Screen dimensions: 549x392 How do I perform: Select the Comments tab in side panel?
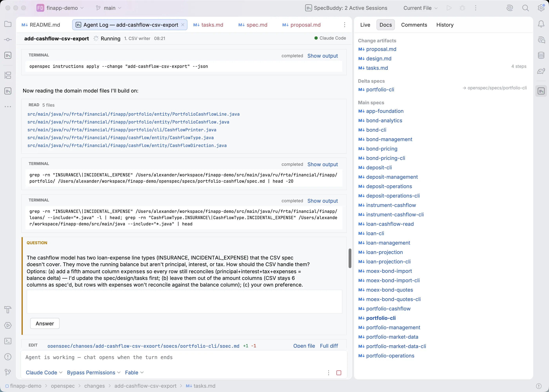point(414,25)
